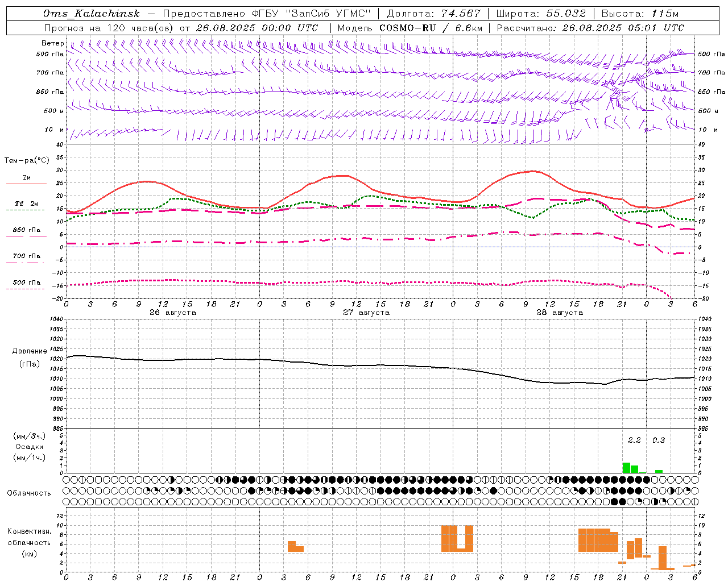Select the Модель COSMO-RU / 6.6км label
The height and width of the screenshot is (582, 728).
pos(410,28)
